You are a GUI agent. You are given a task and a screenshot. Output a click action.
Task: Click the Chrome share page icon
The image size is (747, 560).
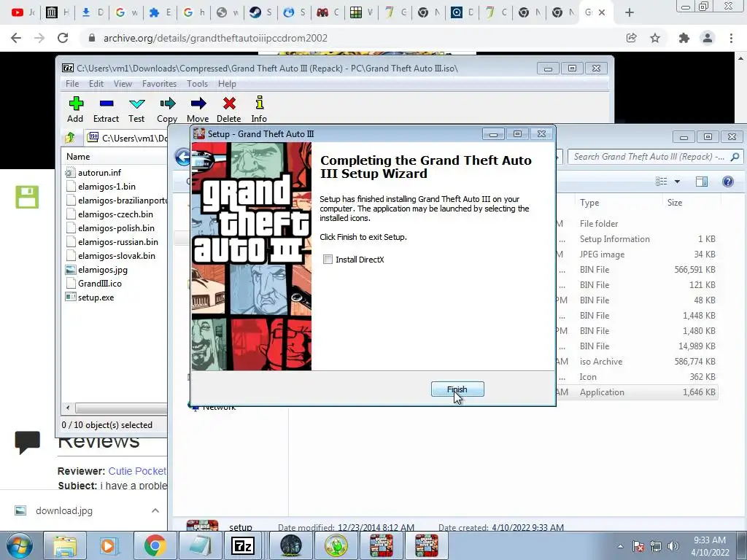point(632,38)
